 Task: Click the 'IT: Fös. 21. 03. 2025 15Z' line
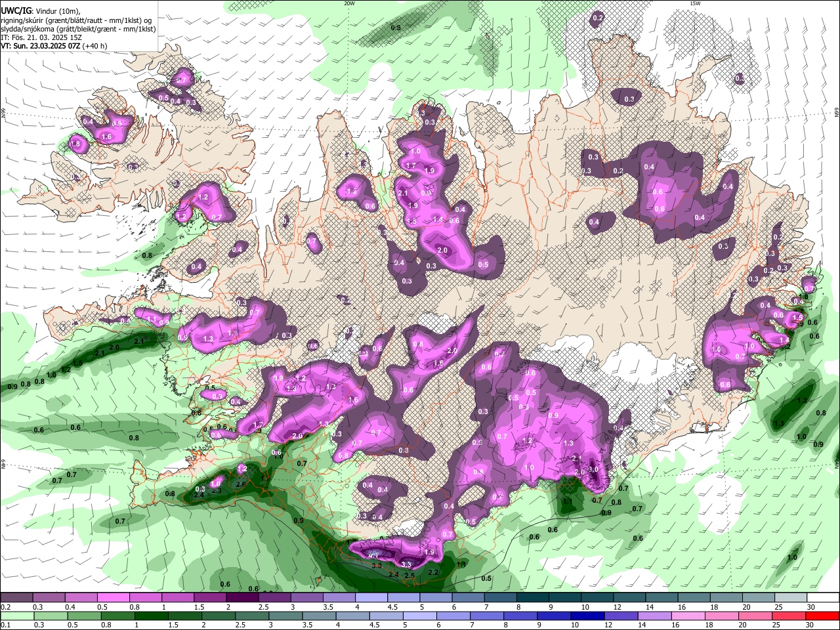[41, 37]
